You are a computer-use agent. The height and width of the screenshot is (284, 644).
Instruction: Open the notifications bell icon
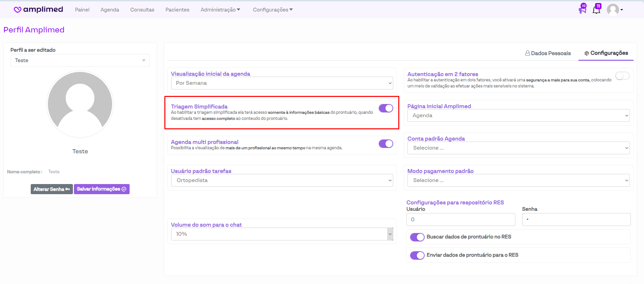[596, 10]
